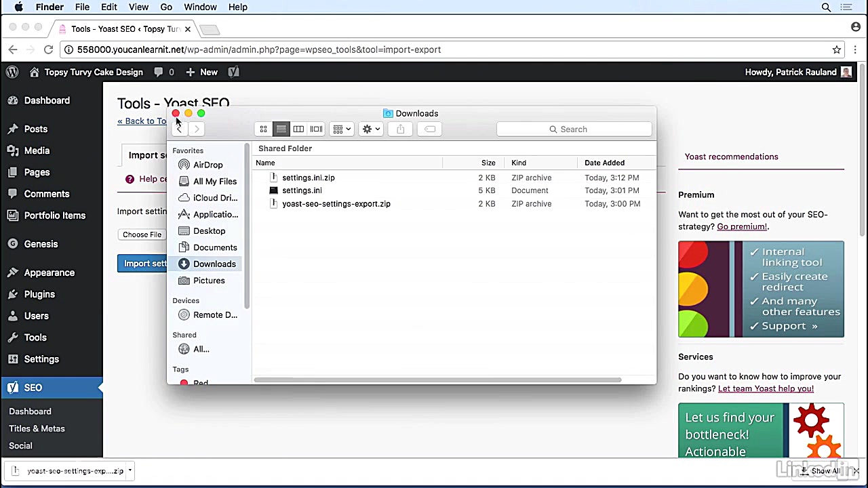868x488 pixels.
Task: Click the Choose File button
Action: point(142,235)
